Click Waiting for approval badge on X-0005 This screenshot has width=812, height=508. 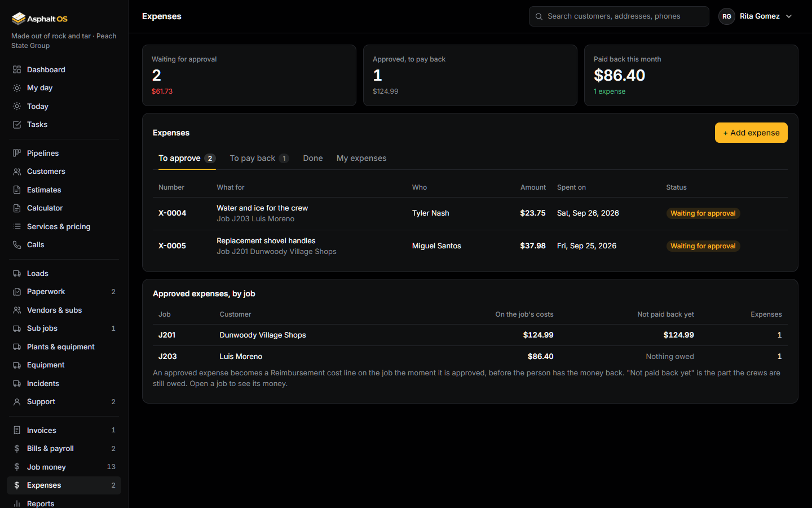coord(703,246)
